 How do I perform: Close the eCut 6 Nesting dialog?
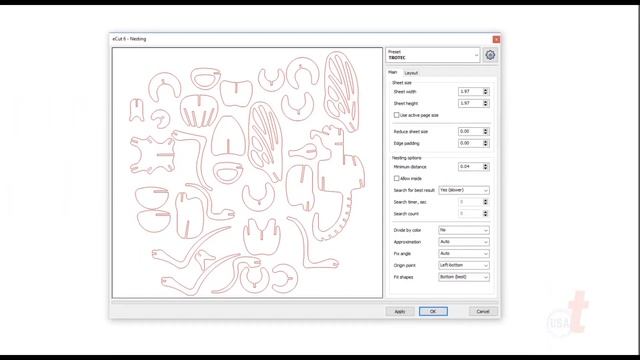pos(496,39)
